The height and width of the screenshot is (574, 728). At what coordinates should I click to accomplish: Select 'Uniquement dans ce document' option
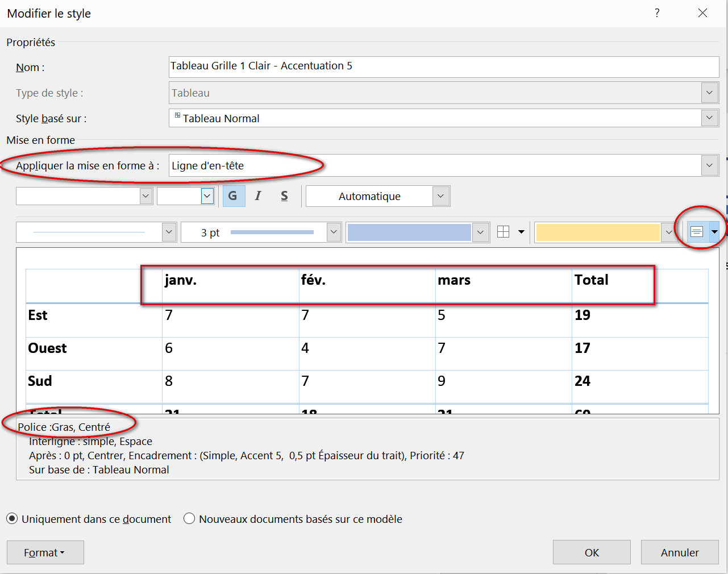click(x=12, y=519)
